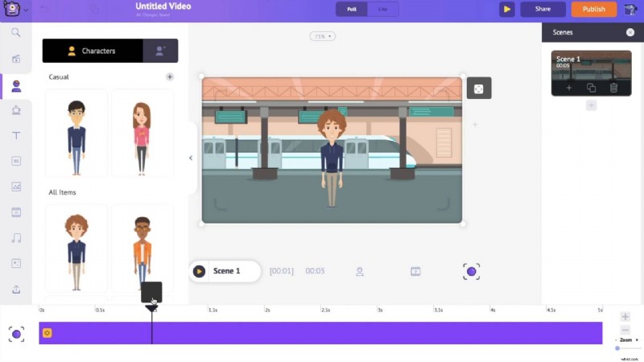Delete Scene 1 with trash icon
This screenshot has height=362, width=644.
pos(613,88)
